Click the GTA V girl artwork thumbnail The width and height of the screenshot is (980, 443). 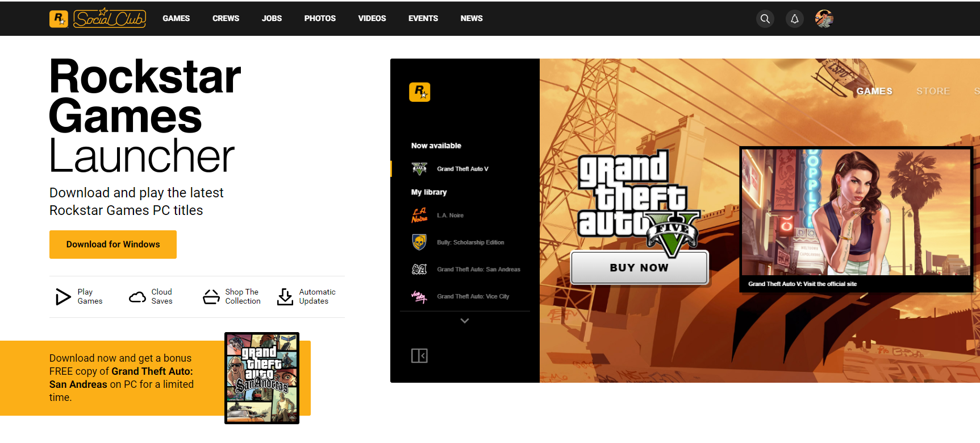856,213
